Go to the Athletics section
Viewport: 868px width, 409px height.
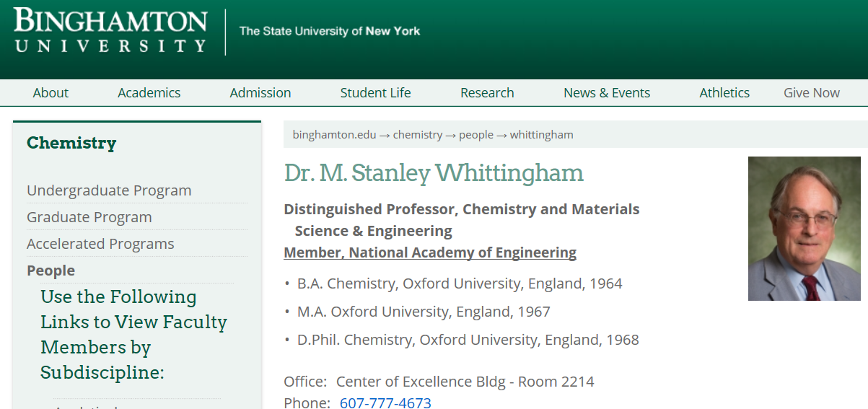724,92
